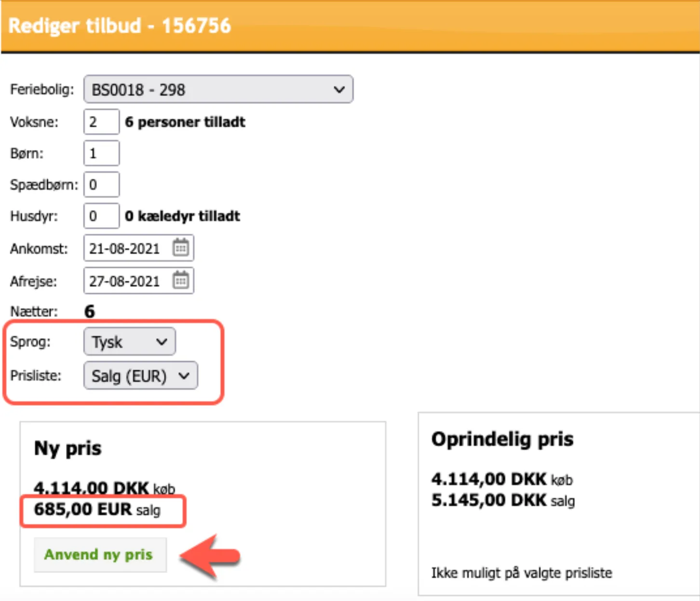This screenshot has width=700, height=601.
Task: Select the Husdyr number field
Action: pos(101,216)
